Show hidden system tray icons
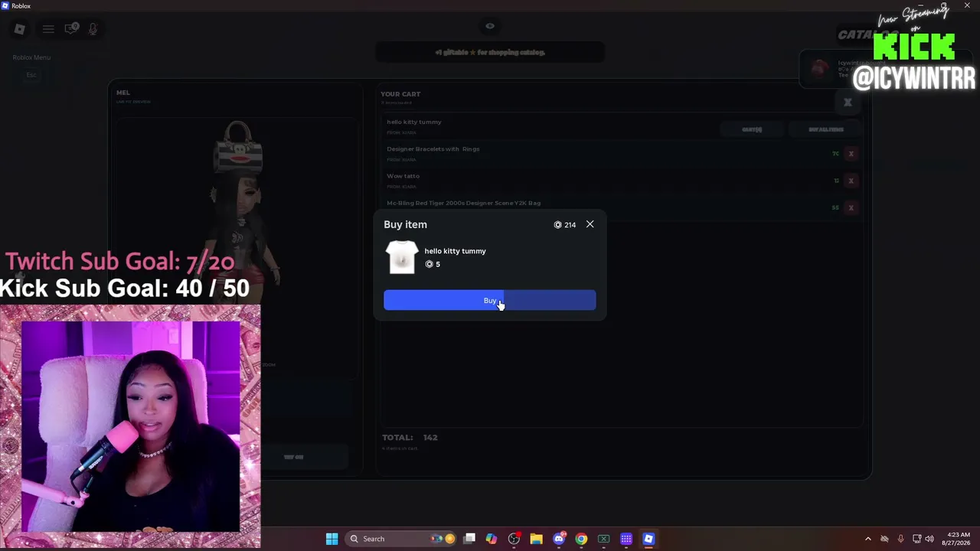 tap(867, 539)
